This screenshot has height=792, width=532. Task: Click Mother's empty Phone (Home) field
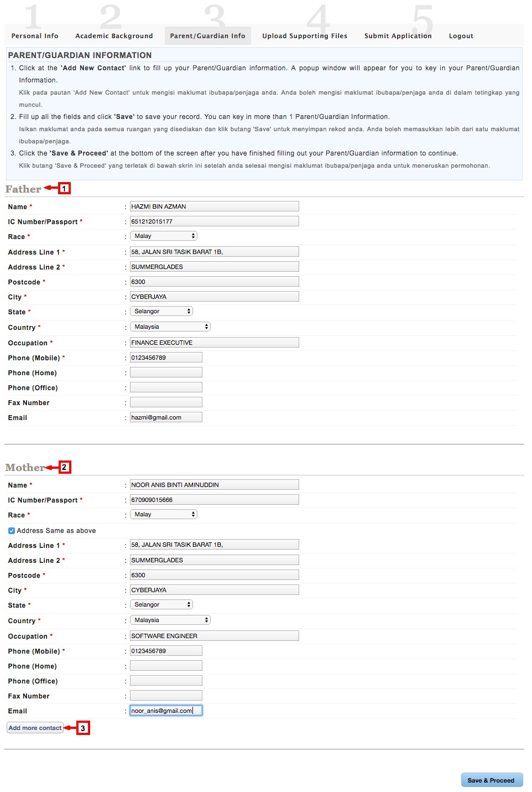point(166,666)
